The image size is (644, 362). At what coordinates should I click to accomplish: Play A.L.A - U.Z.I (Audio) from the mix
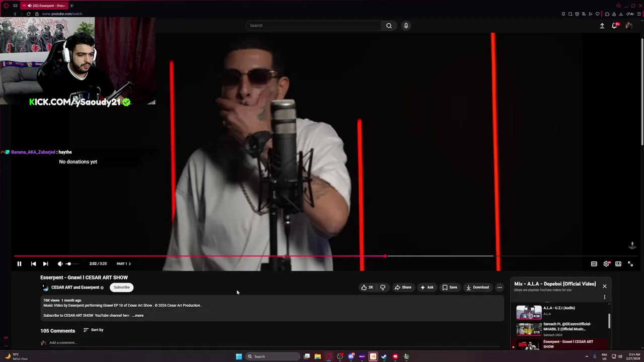(561, 312)
